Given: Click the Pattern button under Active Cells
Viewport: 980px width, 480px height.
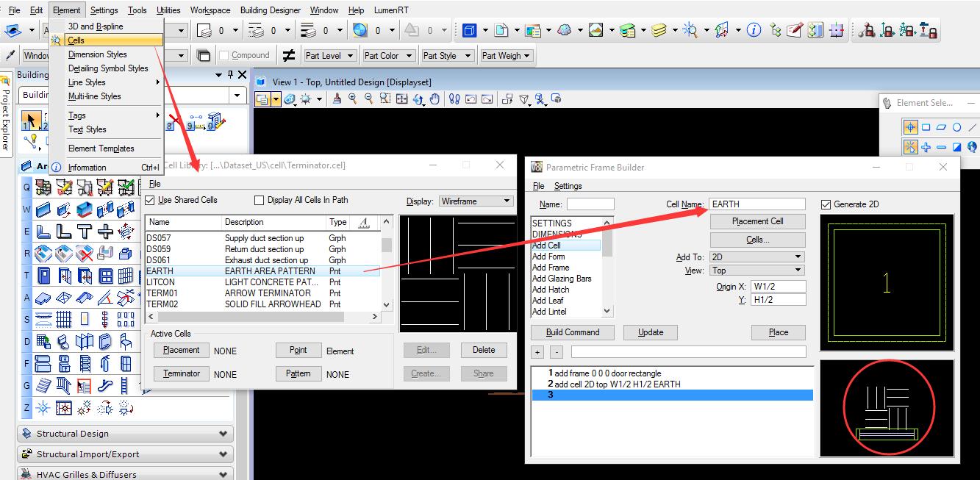Looking at the screenshot, I should 298,373.
